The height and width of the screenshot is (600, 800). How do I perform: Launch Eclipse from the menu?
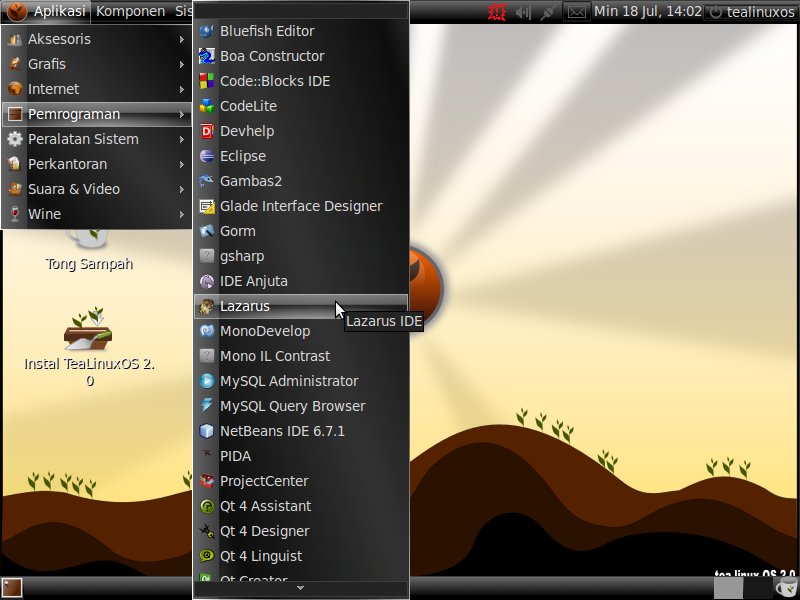point(301,156)
